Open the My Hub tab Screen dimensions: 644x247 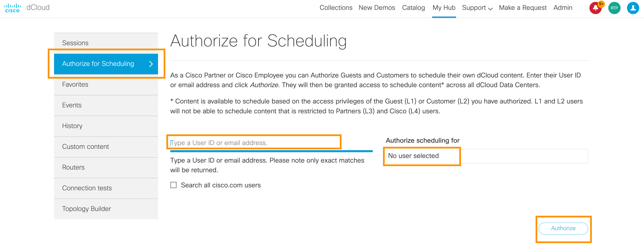444,8
